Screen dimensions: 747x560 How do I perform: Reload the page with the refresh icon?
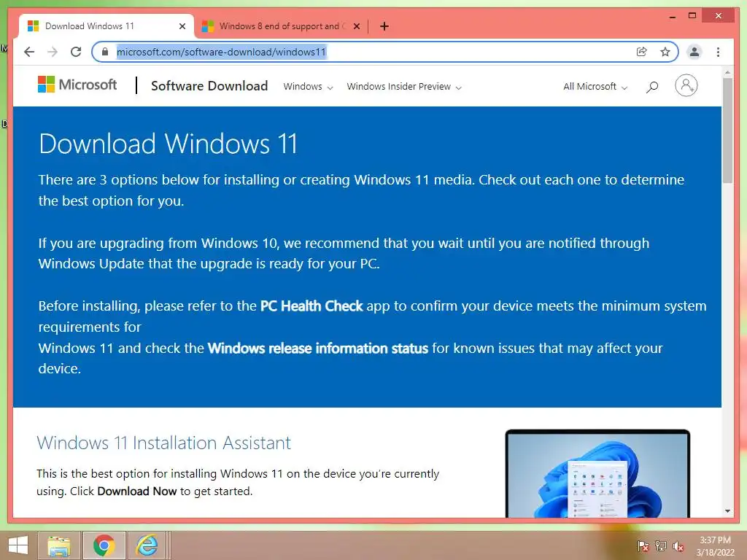76,52
